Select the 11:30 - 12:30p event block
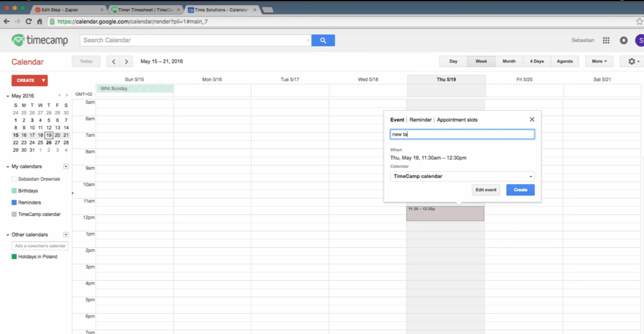Screen dimensions: 644x334 click(x=445, y=214)
